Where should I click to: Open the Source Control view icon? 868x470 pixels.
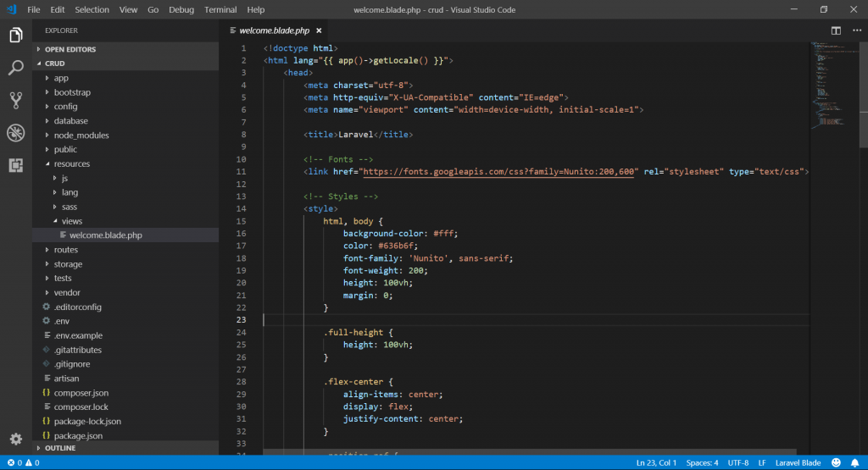pyautogui.click(x=15, y=100)
